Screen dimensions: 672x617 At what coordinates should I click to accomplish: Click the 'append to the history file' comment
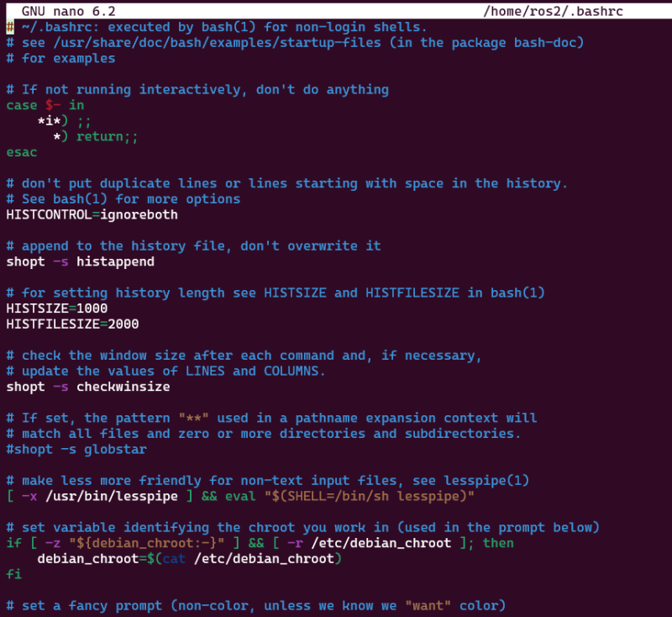(x=193, y=245)
